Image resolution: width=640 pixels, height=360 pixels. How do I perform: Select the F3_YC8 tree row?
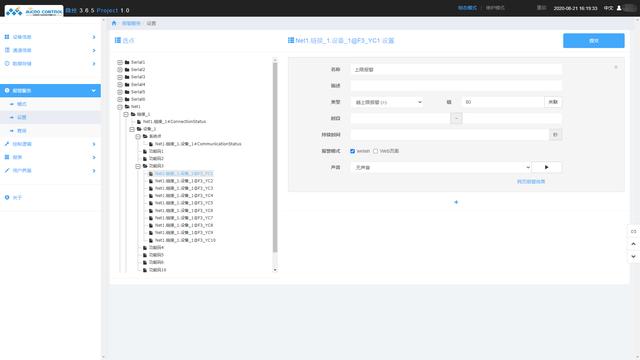click(x=184, y=225)
